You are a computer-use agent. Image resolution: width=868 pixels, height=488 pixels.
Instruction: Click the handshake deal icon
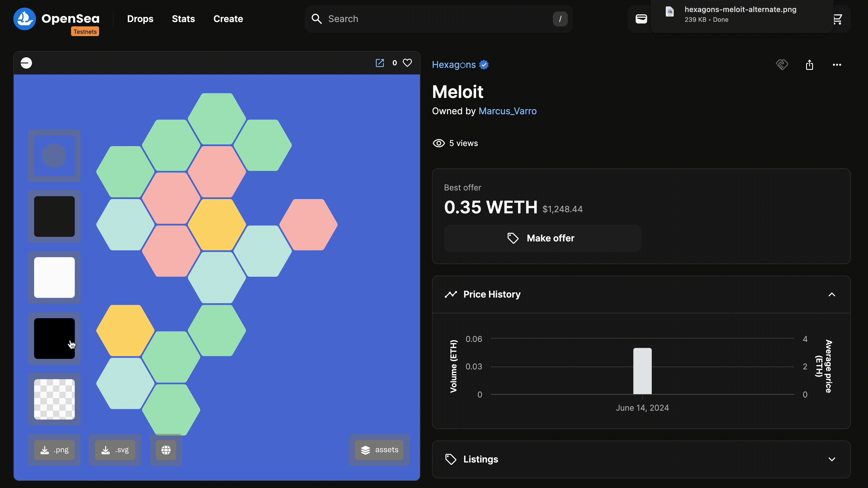tap(782, 65)
